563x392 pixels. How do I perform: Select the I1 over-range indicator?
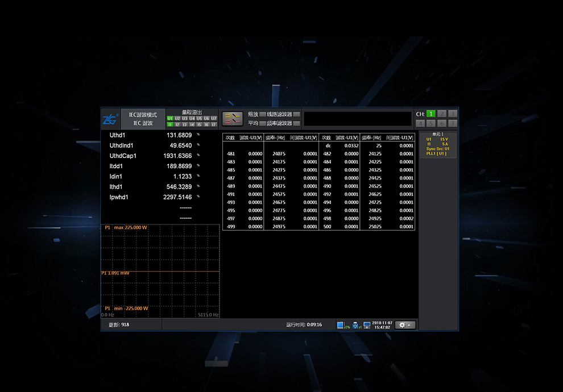pyautogui.click(x=170, y=124)
